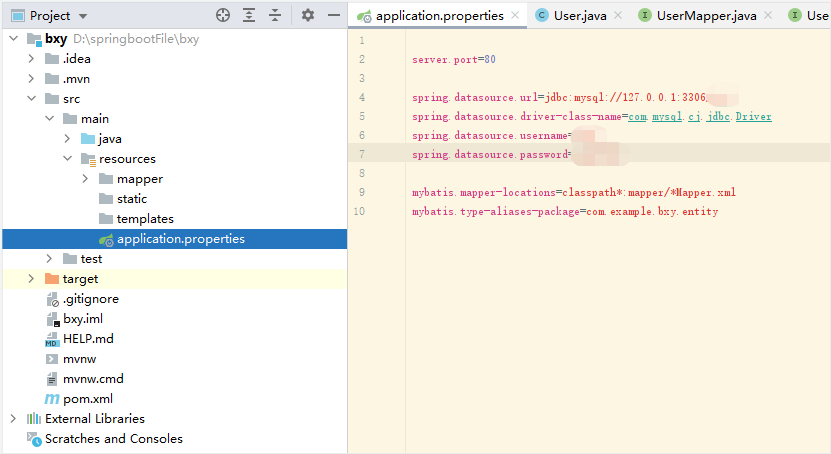Close the application.properties tab
The height and width of the screenshot is (454, 831).
[515, 15]
